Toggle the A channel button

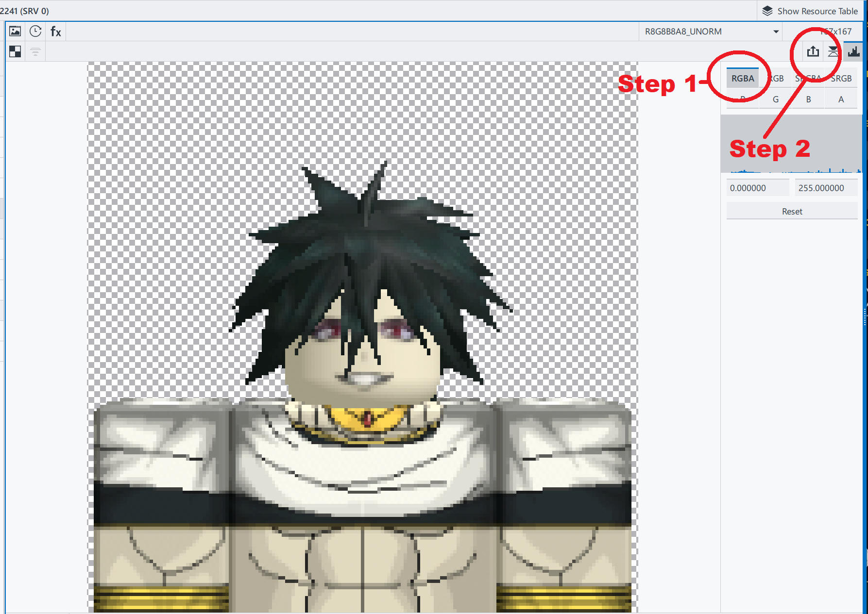click(x=841, y=99)
